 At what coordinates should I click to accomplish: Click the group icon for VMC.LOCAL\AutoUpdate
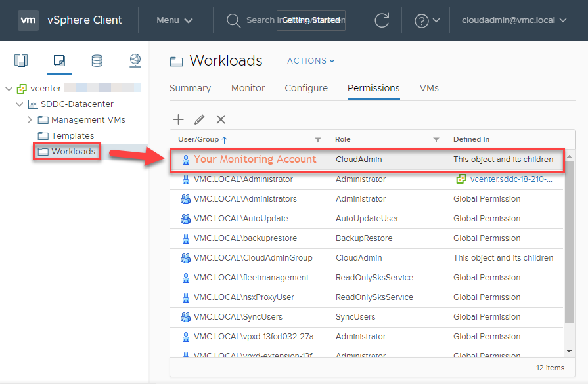point(185,219)
